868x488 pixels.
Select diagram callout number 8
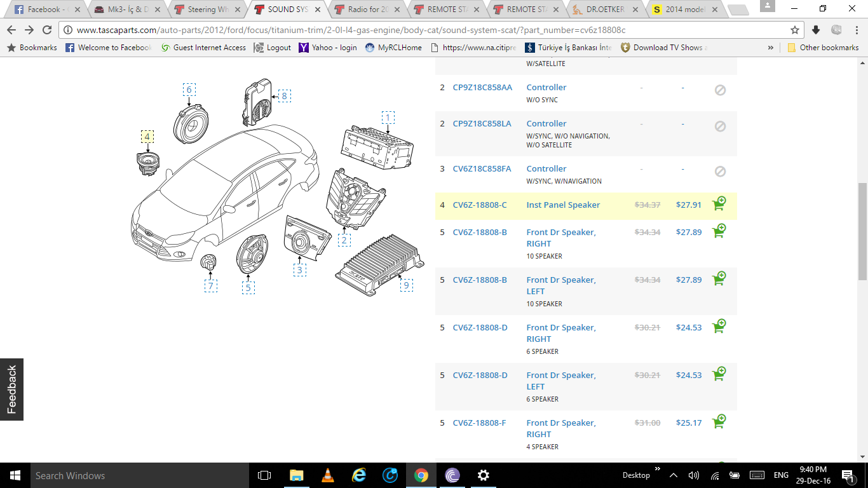pos(284,96)
